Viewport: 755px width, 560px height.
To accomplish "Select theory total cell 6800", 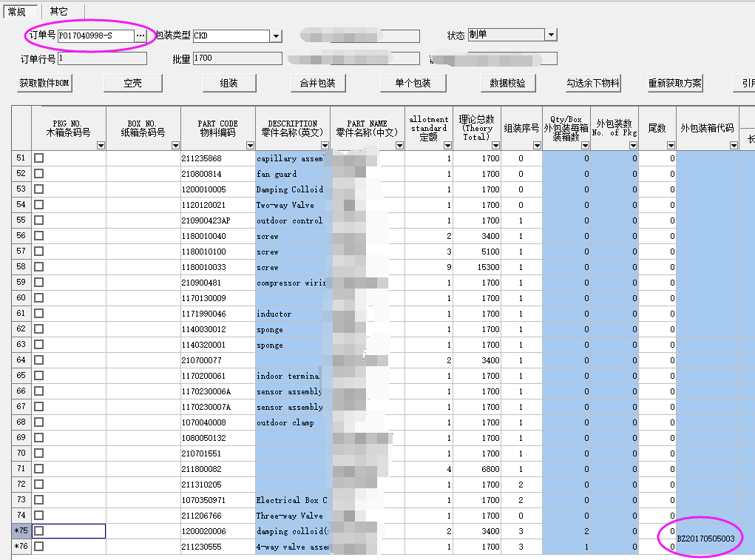I will [x=477, y=469].
